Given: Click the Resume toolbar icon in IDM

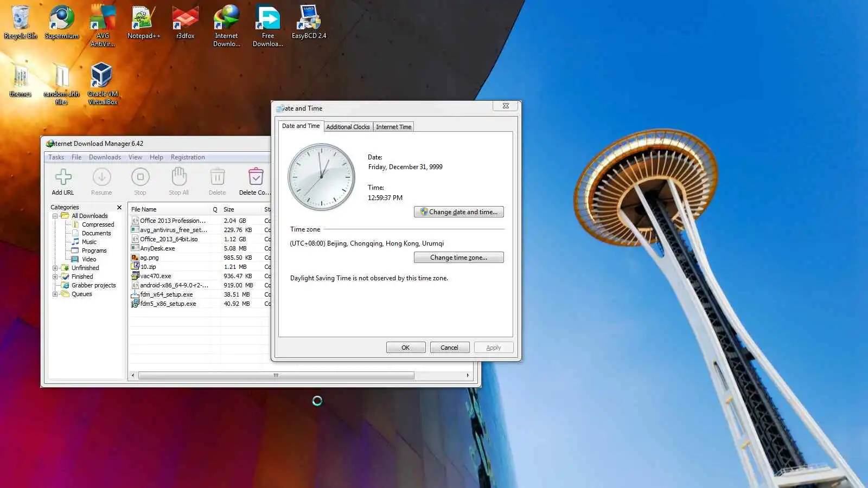Looking at the screenshot, I should point(101,182).
